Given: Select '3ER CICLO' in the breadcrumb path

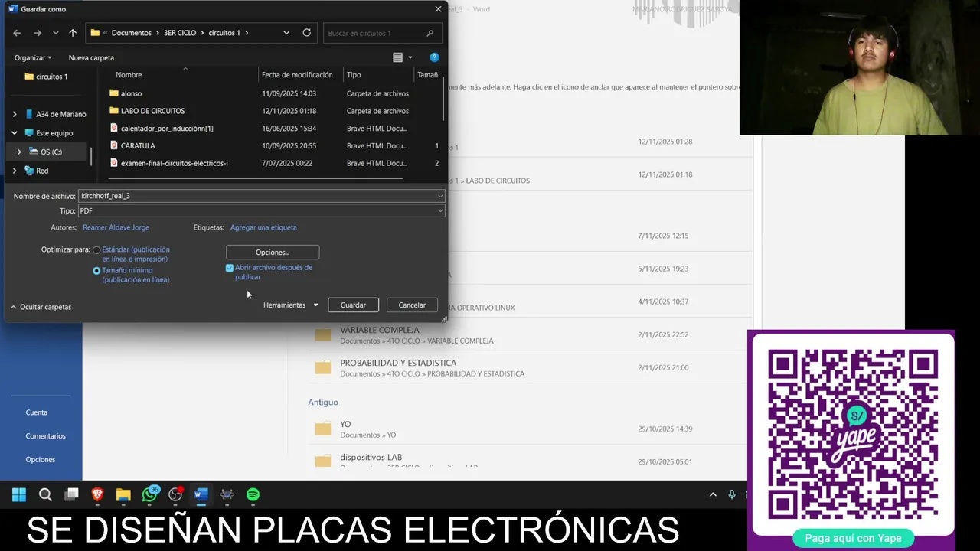Looking at the screenshot, I should [180, 33].
